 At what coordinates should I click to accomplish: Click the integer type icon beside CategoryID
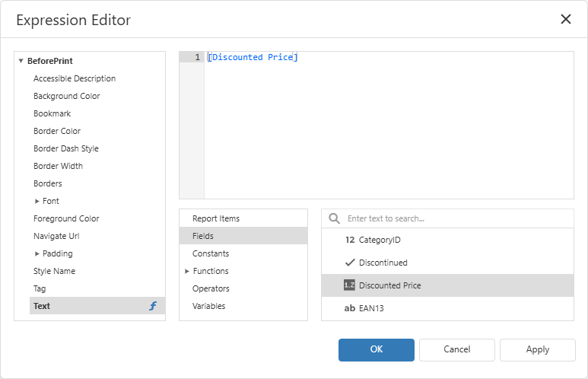350,240
